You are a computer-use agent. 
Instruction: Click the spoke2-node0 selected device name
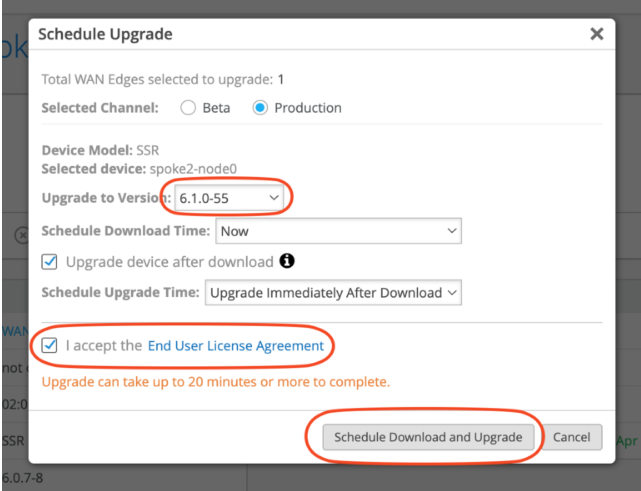tap(193, 169)
